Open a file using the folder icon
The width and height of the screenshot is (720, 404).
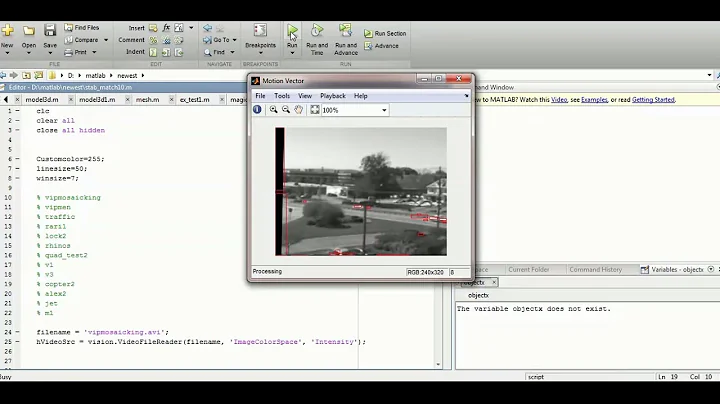coord(28,31)
